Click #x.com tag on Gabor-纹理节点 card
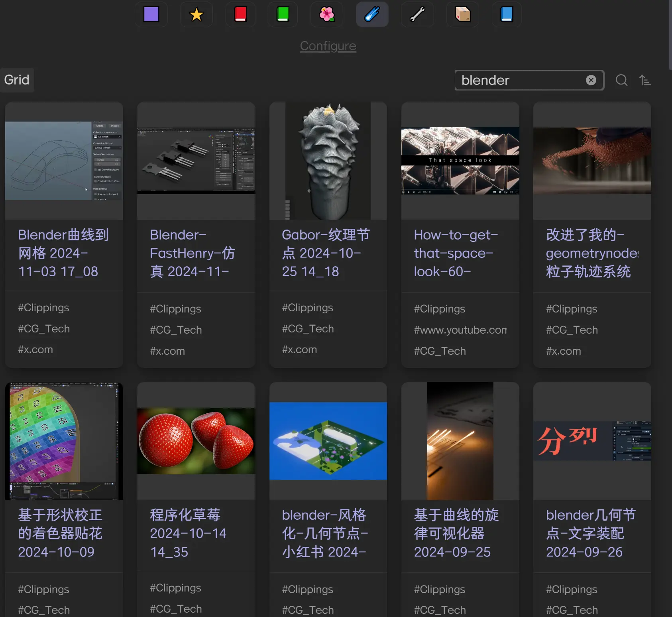Image resolution: width=672 pixels, height=617 pixels. click(299, 350)
